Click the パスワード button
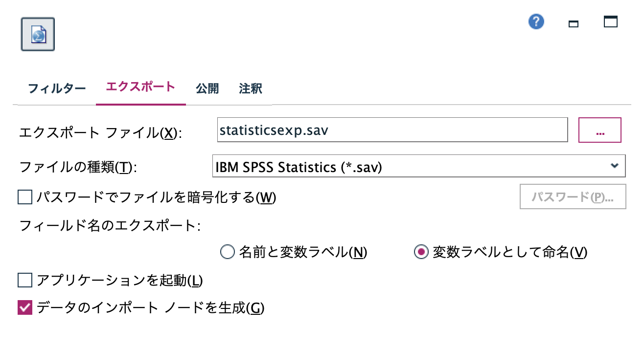The width and height of the screenshot is (644, 349). click(x=573, y=196)
